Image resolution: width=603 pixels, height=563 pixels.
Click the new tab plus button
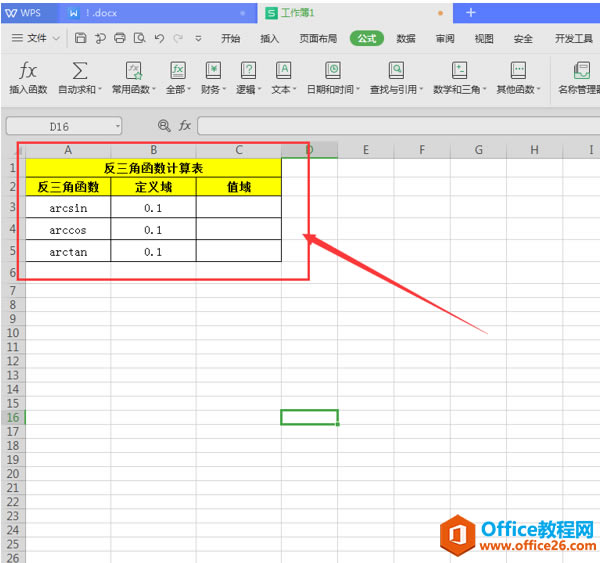(471, 13)
